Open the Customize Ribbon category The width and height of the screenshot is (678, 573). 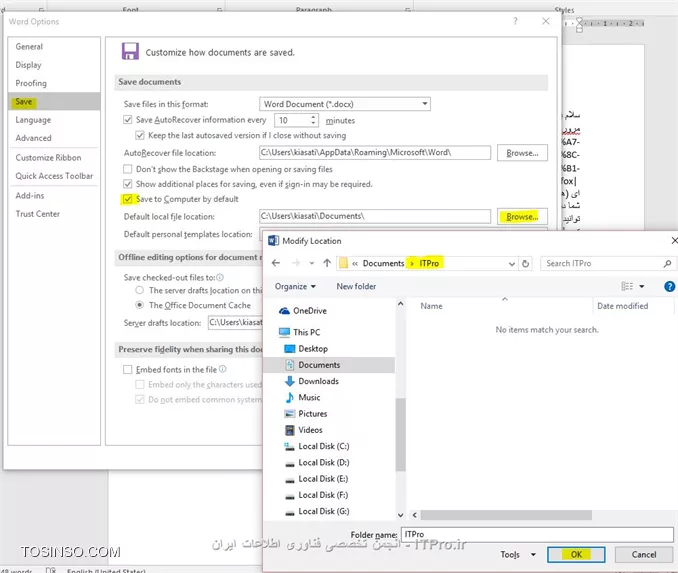tap(48, 157)
